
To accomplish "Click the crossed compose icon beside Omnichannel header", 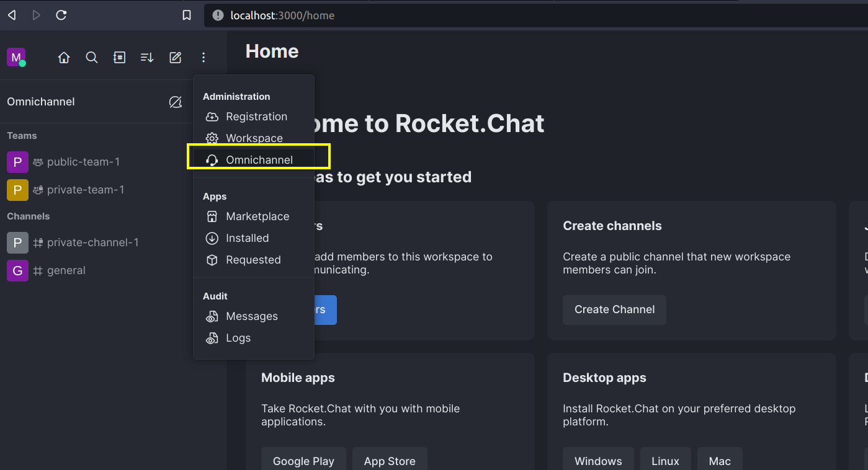I will pos(176,102).
